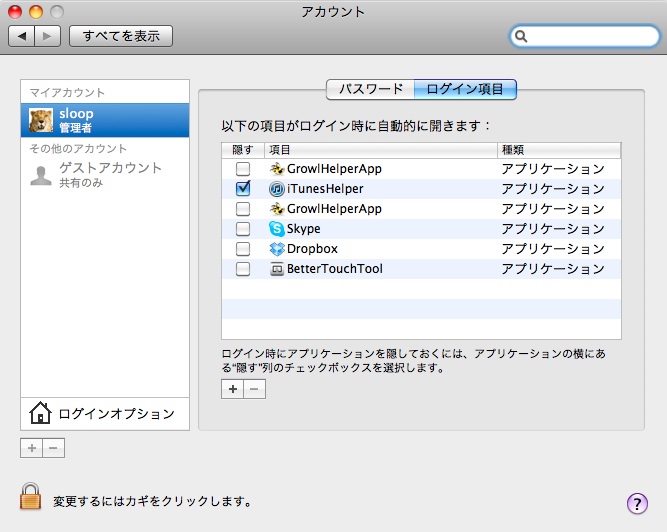Viewport: 667px width, 532px height.
Task: Click the guest account silhouette icon
Action: (41, 175)
